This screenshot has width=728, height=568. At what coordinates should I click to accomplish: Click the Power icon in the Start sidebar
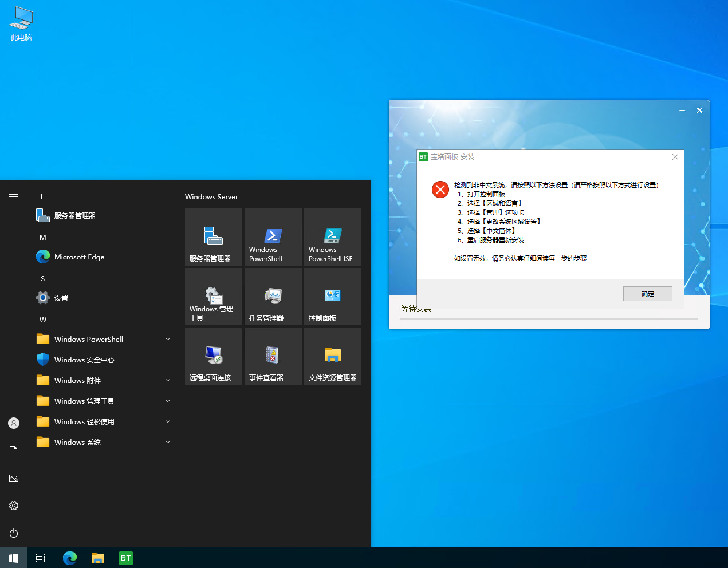[14, 533]
